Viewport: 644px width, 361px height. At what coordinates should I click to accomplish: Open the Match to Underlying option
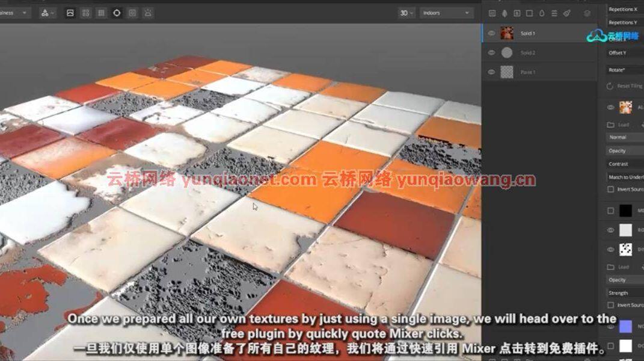625,177
